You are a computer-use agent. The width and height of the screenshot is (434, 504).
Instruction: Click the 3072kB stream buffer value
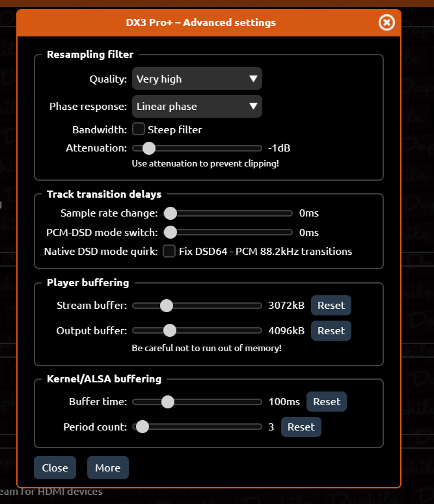(x=286, y=306)
